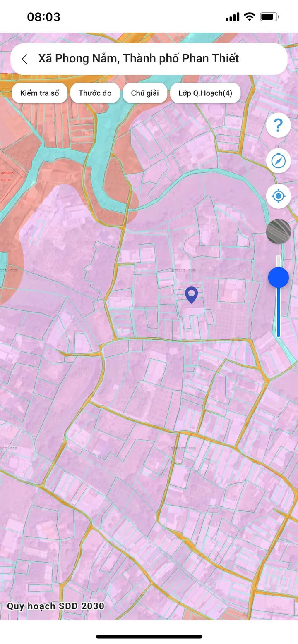
Task: Tap the 08:03 clock in status bar
Action: [x=43, y=17]
